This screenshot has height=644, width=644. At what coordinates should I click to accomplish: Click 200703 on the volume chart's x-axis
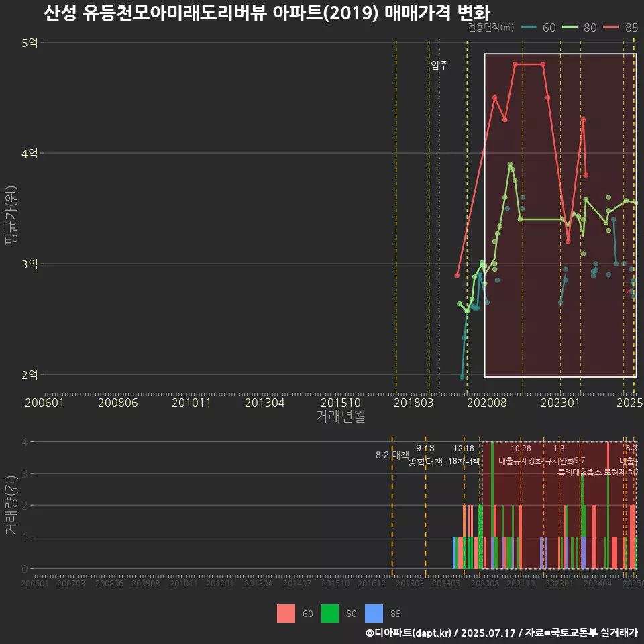71,583
